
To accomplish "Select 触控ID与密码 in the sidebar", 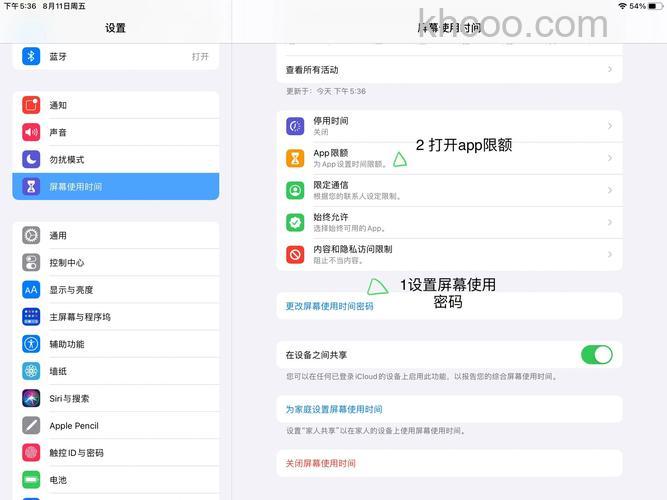I will tap(116, 452).
